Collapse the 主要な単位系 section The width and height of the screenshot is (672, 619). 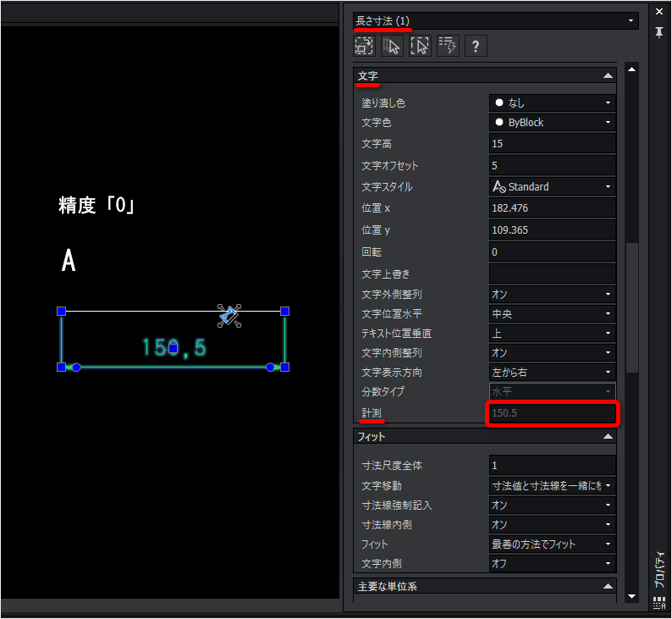pos(608,586)
